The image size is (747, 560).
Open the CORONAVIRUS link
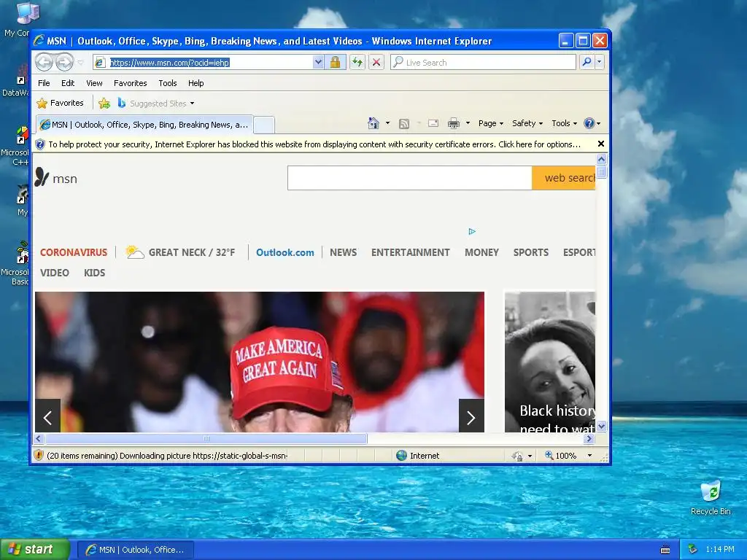(74, 252)
